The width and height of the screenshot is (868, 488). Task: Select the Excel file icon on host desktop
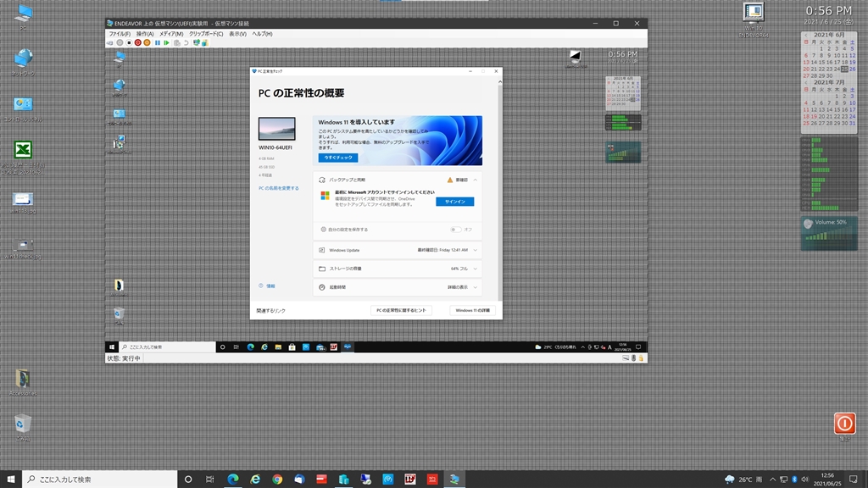pos(23,149)
